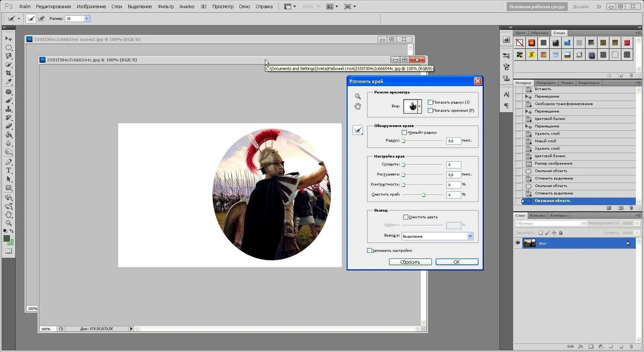Select the Type tool

pos(9,170)
